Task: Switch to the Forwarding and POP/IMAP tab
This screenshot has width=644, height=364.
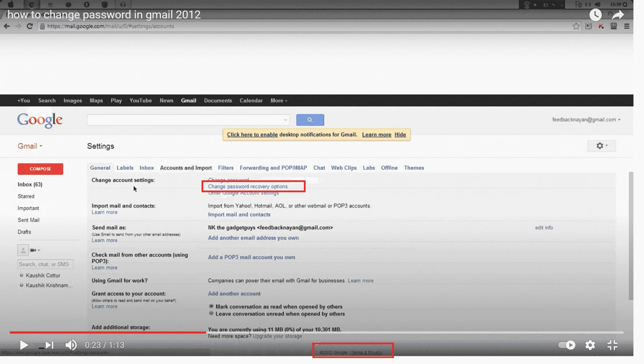Action: coord(273,168)
